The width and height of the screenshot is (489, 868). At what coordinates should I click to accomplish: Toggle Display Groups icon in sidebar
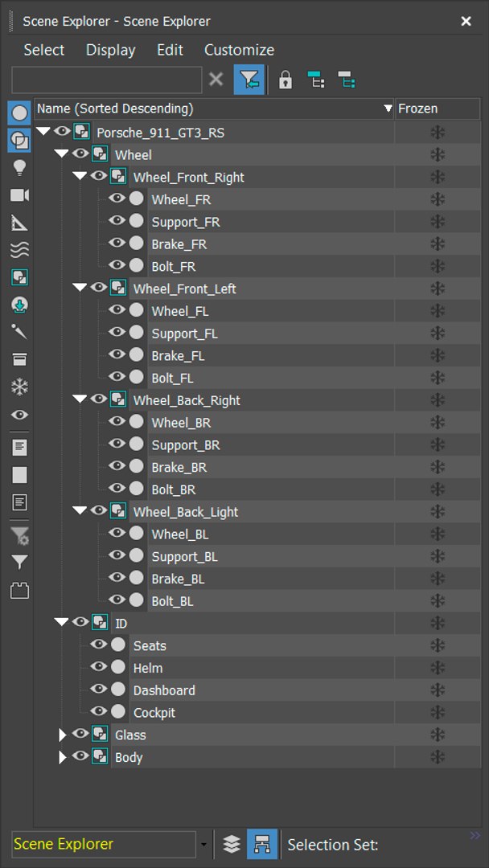tap(19, 278)
